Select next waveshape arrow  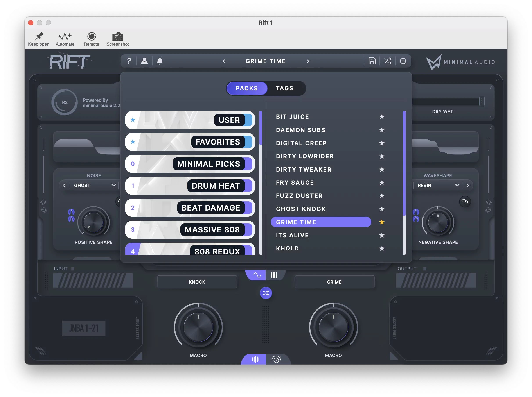467,186
